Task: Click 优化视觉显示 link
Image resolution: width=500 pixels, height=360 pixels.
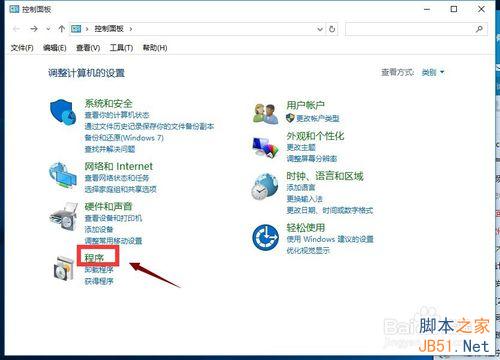Action: (308, 251)
